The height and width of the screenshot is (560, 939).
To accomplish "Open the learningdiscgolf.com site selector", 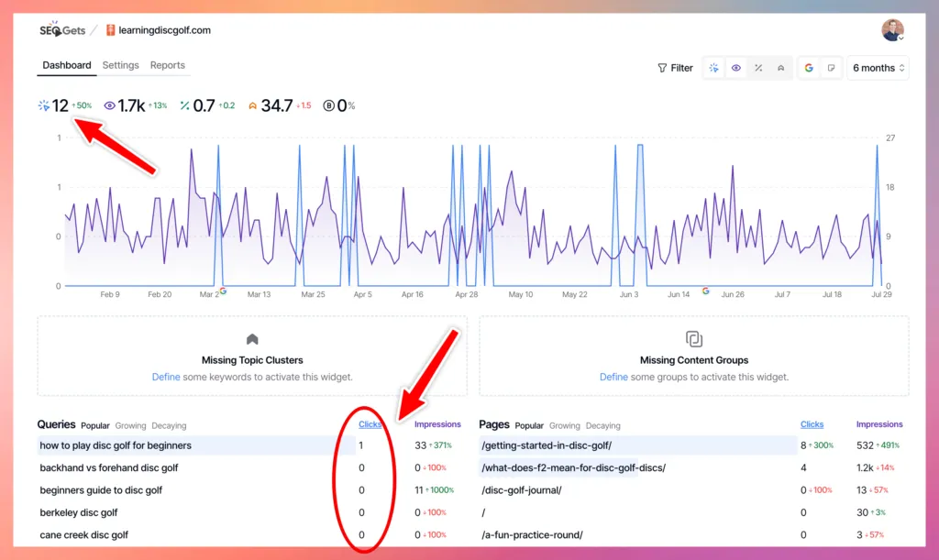I will coord(159,30).
